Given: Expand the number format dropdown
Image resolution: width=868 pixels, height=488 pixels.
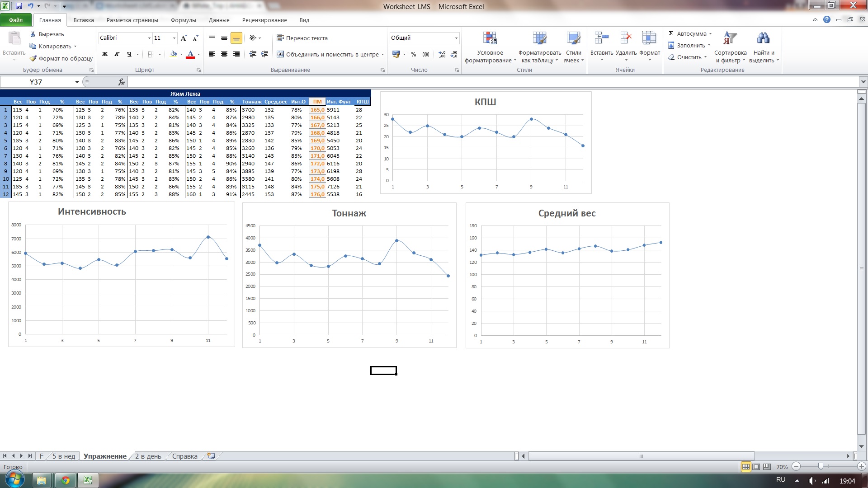Looking at the screenshot, I should coord(456,38).
